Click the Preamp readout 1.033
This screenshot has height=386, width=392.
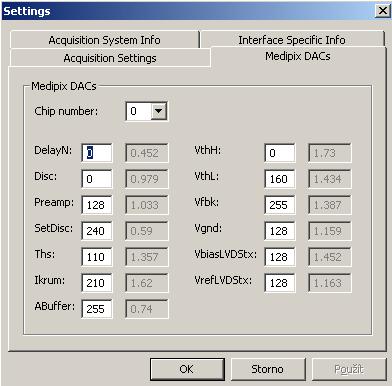click(147, 205)
